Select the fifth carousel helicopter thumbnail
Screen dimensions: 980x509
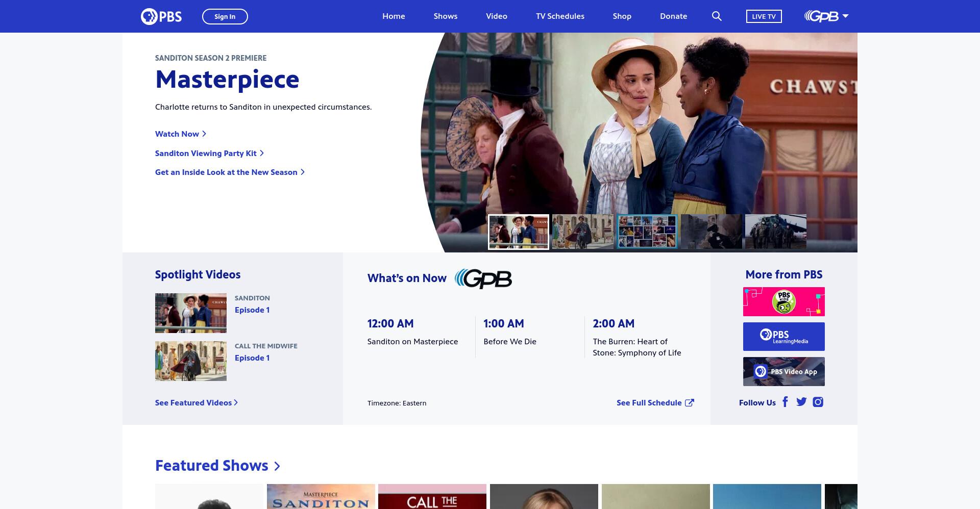[776, 232]
